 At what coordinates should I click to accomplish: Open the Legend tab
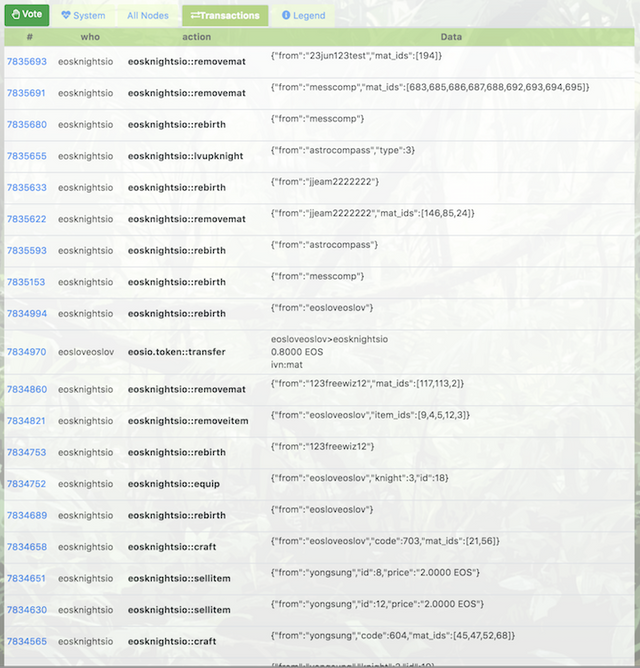pos(303,16)
